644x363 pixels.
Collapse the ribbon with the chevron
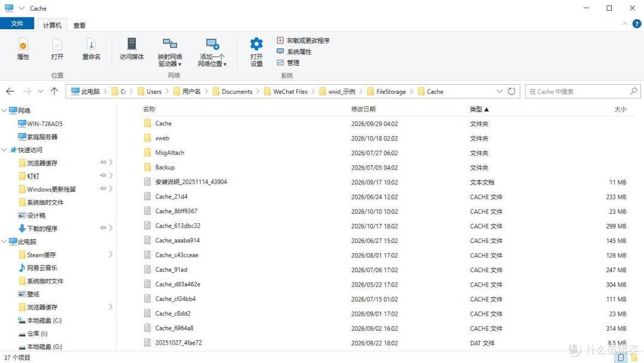pos(625,24)
